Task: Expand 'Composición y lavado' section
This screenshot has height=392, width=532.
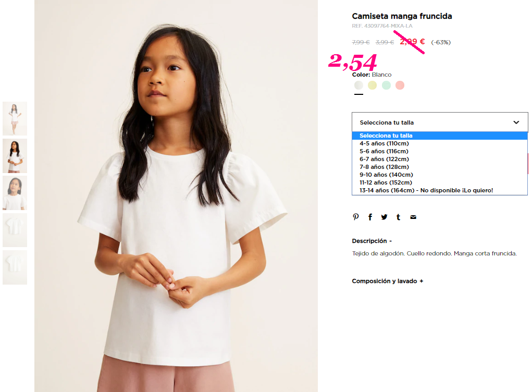Action: [x=388, y=281]
